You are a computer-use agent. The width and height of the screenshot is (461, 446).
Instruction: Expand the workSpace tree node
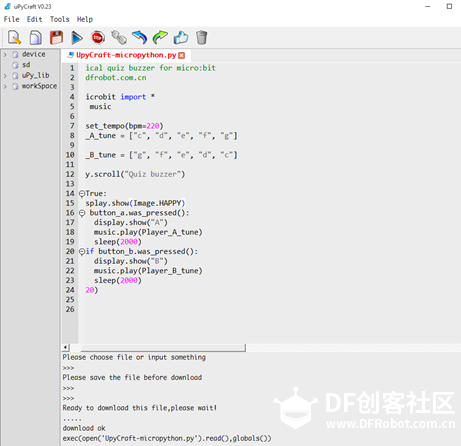tap(5, 86)
